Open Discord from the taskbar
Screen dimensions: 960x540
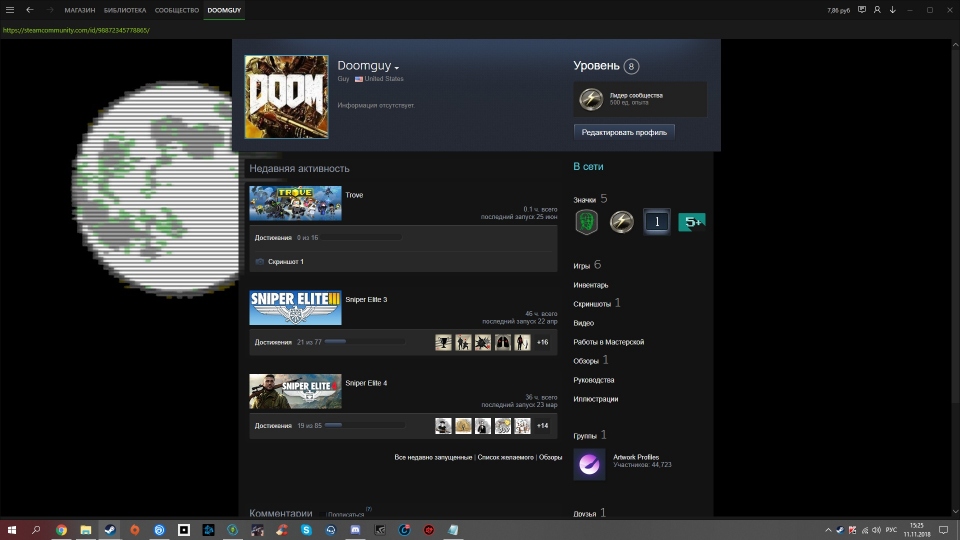[x=355, y=530]
